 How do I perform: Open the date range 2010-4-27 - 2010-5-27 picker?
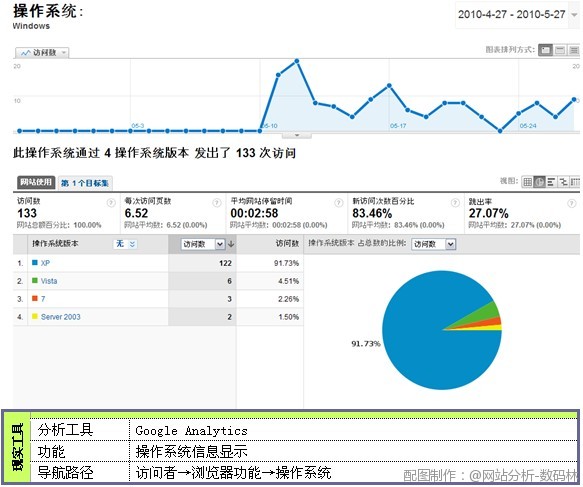[x=517, y=15]
